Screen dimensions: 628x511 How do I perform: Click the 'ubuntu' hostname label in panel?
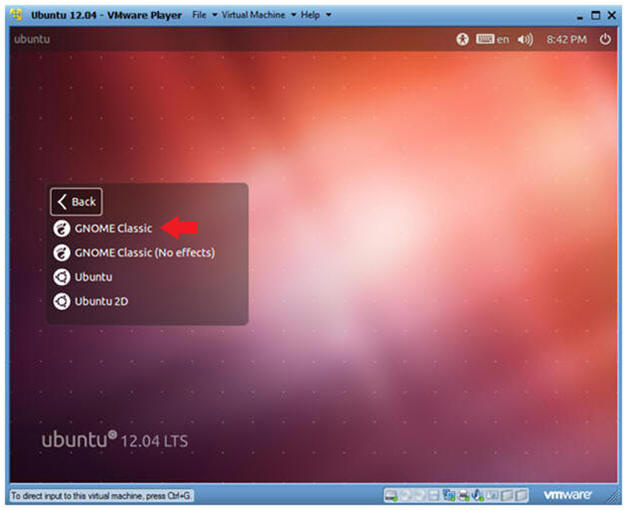click(32, 39)
